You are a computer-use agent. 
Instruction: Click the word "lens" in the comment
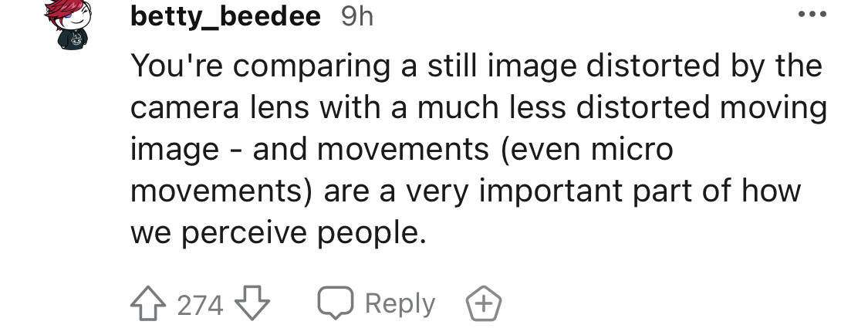(279, 107)
